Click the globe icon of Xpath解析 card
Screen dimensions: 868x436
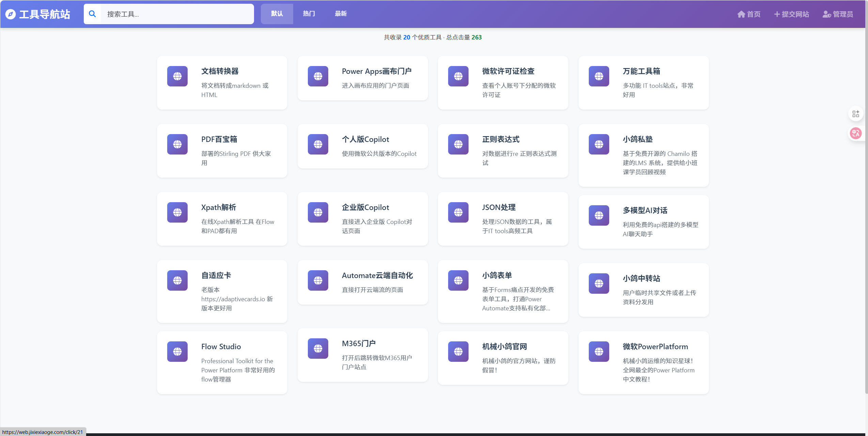pyautogui.click(x=177, y=212)
